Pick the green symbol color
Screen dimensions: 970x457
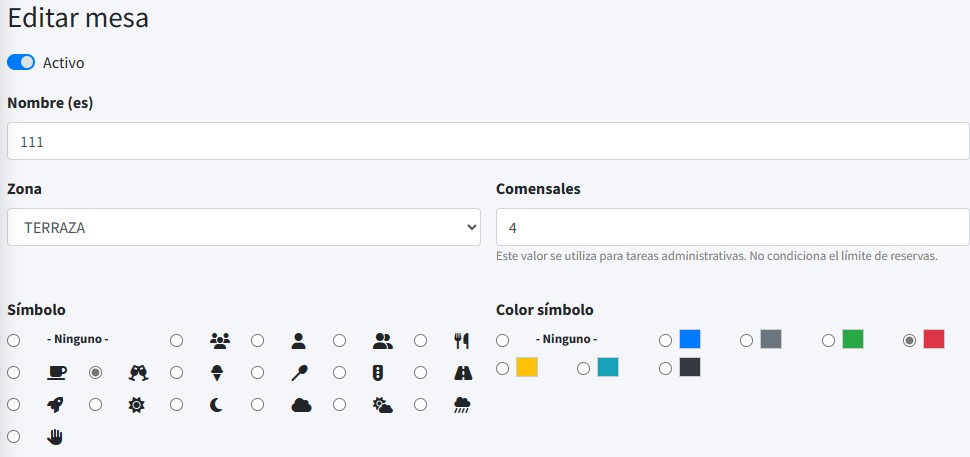[x=828, y=340]
